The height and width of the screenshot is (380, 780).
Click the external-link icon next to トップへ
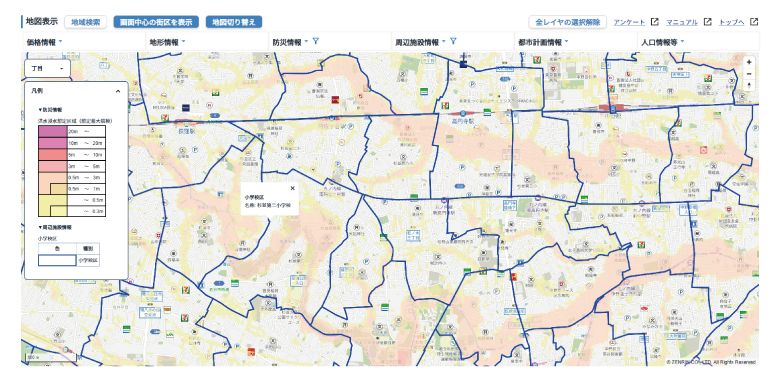pyautogui.click(x=754, y=22)
